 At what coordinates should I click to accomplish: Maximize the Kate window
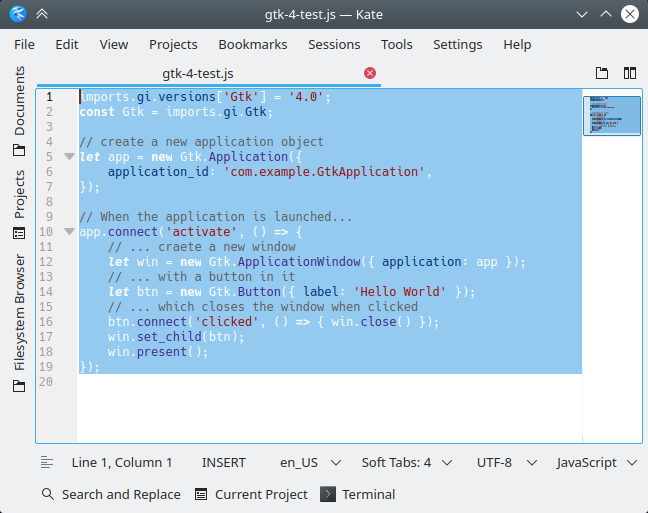click(605, 14)
